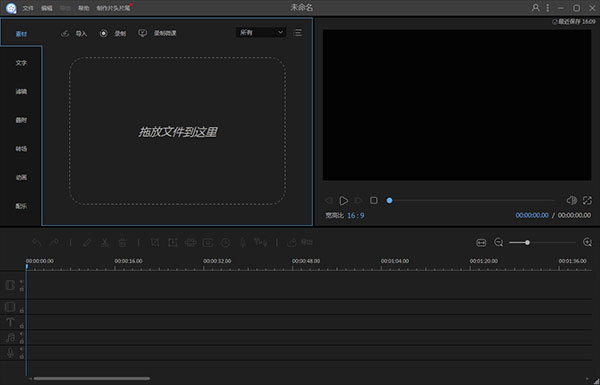The height and width of the screenshot is (385, 600).
Task: Click the preview progress slider handle
Action: point(389,200)
